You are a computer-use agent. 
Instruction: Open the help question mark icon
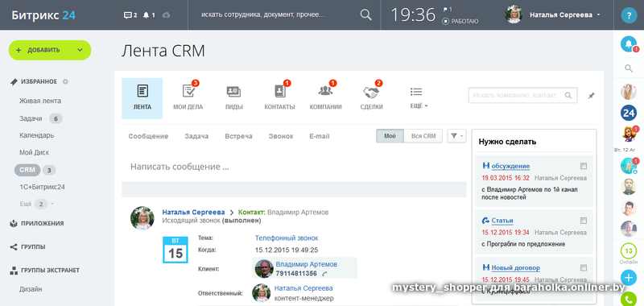629,15
